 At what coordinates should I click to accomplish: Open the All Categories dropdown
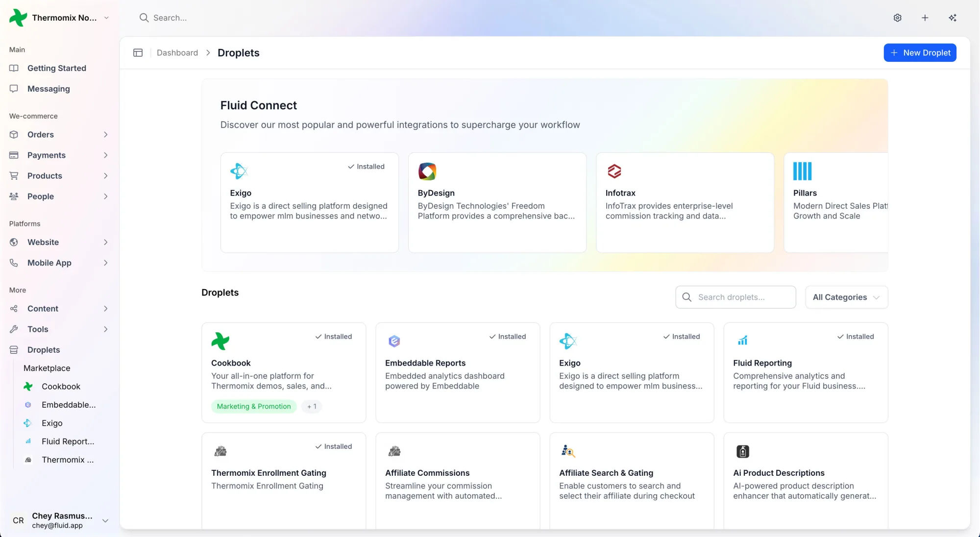(x=846, y=297)
